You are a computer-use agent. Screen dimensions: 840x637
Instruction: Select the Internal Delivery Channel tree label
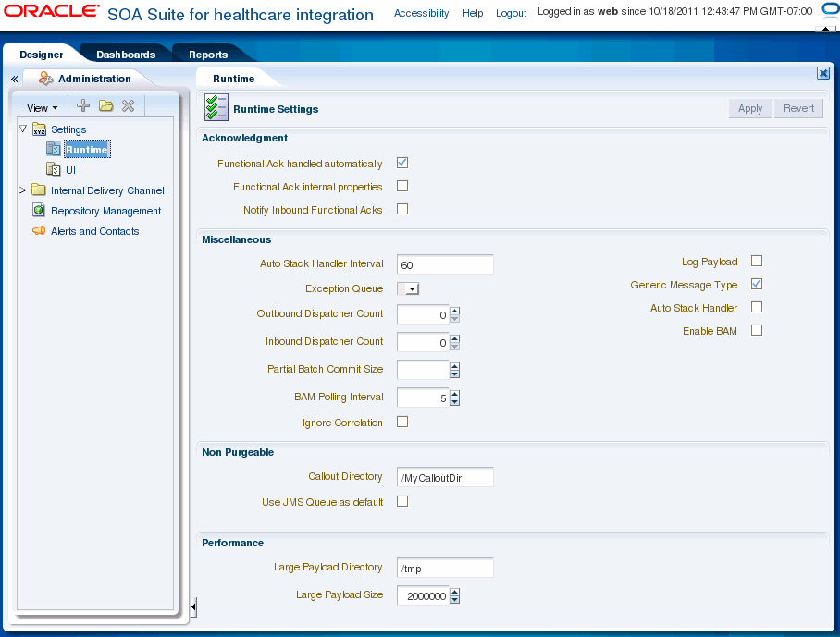click(x=107, y=190)
